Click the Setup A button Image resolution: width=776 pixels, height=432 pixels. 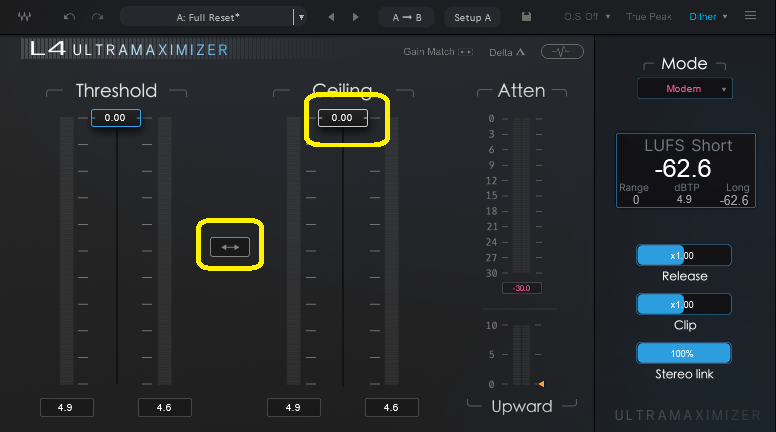point(472,17)
